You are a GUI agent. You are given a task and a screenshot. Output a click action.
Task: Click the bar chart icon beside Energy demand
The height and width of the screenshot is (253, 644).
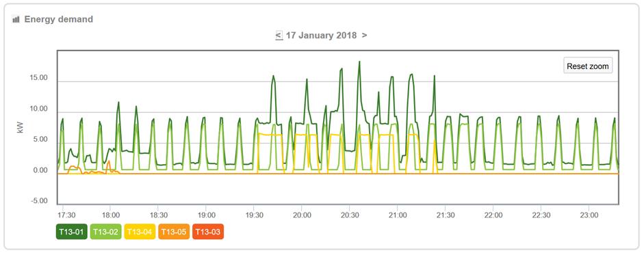[16, 19]
